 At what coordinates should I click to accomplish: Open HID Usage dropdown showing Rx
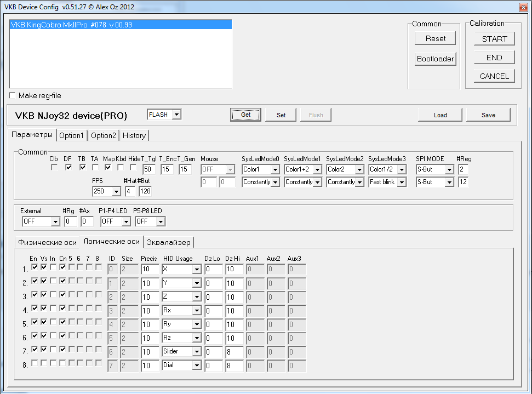[x=197, y=311]
